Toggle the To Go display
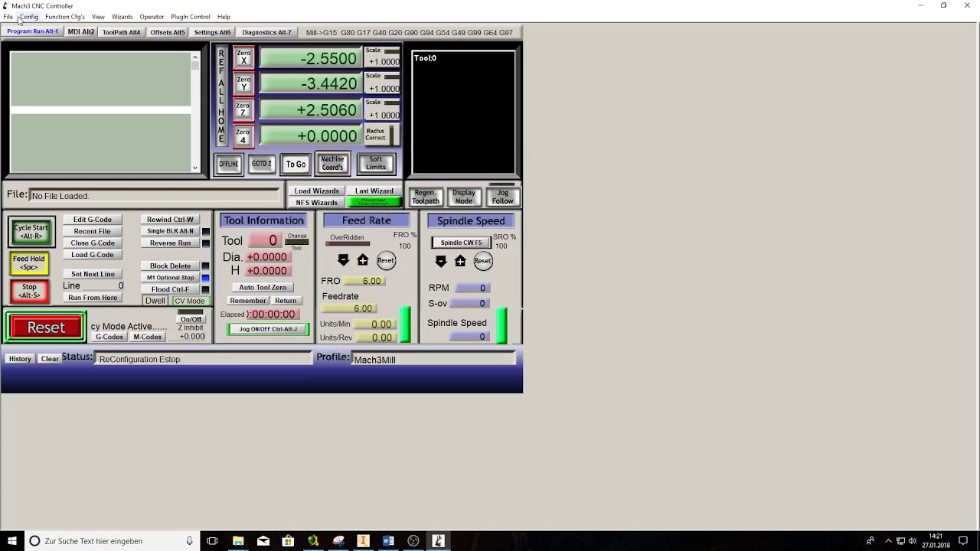 pos(296,164)
